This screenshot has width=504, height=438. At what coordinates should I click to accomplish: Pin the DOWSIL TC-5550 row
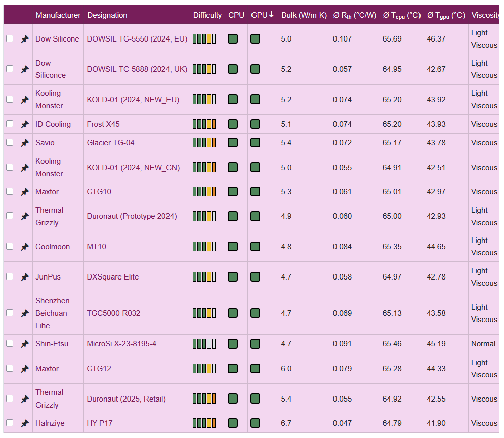[24, 39]
